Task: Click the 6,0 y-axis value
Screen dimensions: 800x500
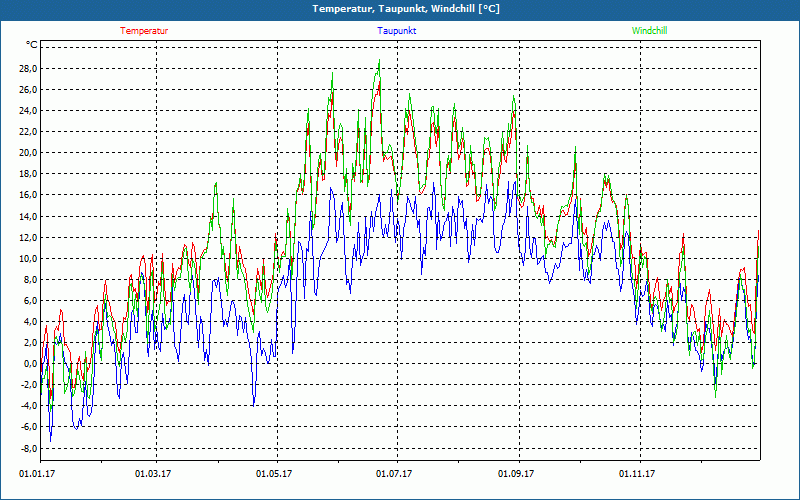Action: pos(30,301)
